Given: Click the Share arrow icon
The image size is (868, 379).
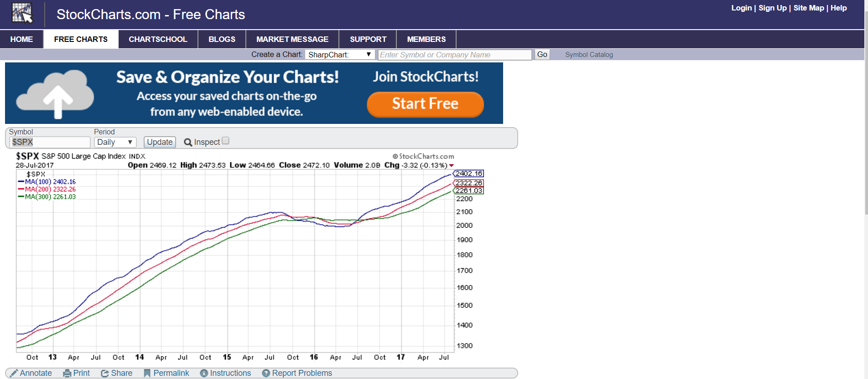Looking at the screenshot, I should (105, 373).
